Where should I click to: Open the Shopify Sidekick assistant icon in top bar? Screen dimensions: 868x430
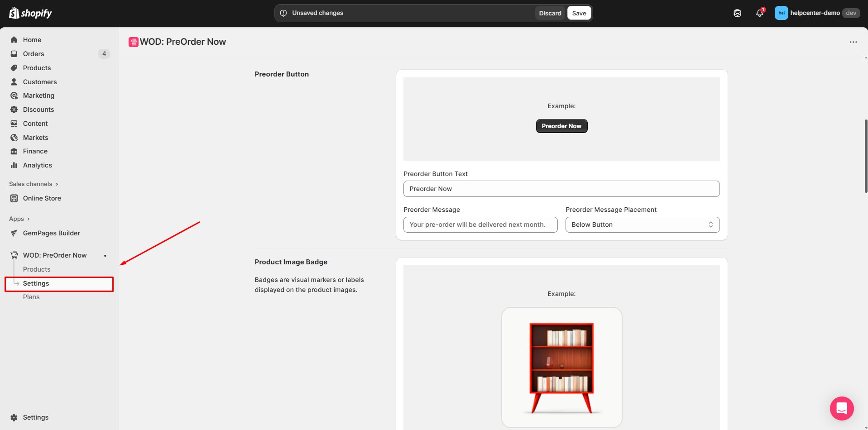pos(738,13)
